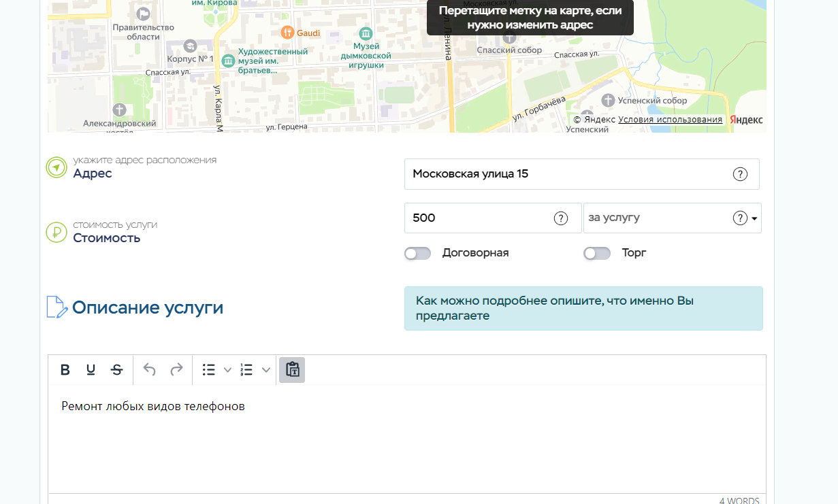838x504 pixels.
Task: Redo the last undone edit
Action: pyautogui.click(x=176, y=370)
